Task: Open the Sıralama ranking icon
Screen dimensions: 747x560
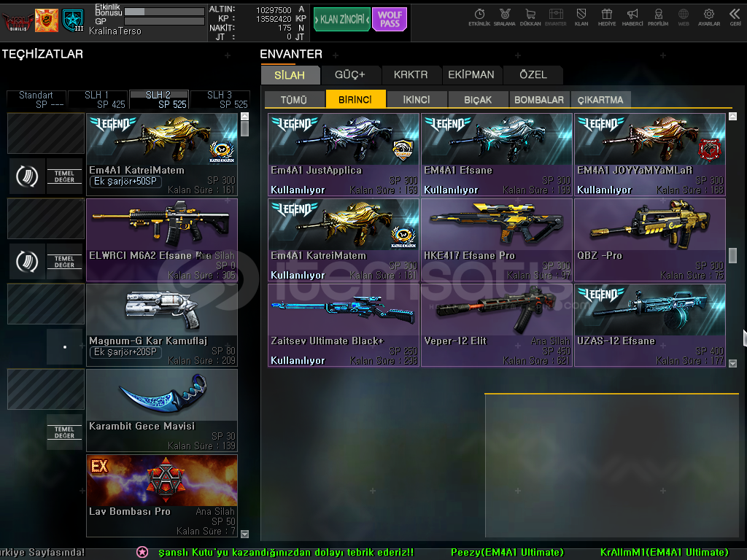Action: click(x=505, y=17)
